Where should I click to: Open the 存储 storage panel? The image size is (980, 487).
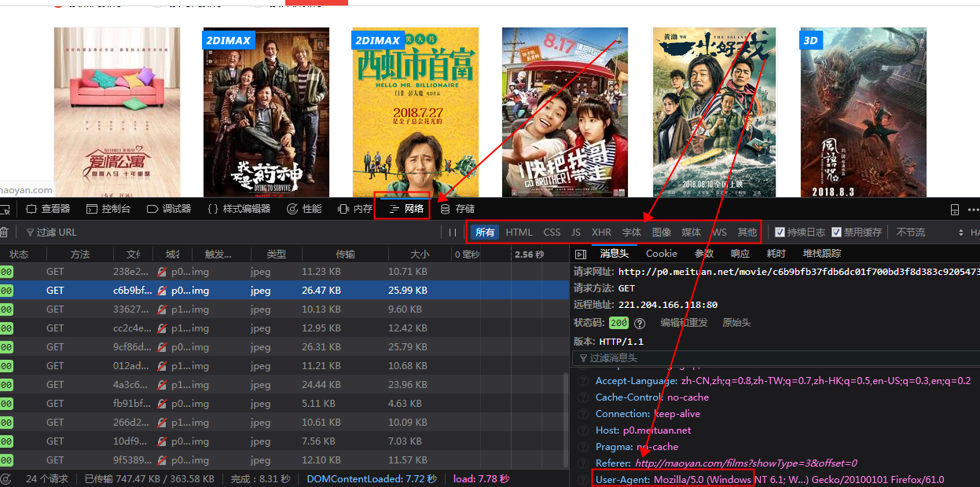[x=457, y=209]
